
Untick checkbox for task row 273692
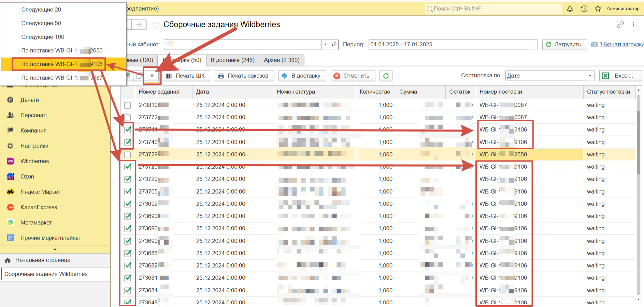(x=128, y=204)
